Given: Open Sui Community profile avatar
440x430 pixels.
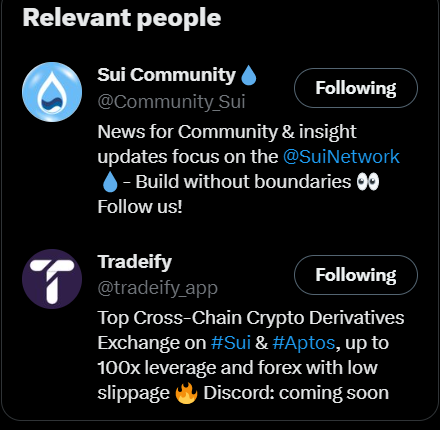Looking at the screenshot, I should 52,92.
